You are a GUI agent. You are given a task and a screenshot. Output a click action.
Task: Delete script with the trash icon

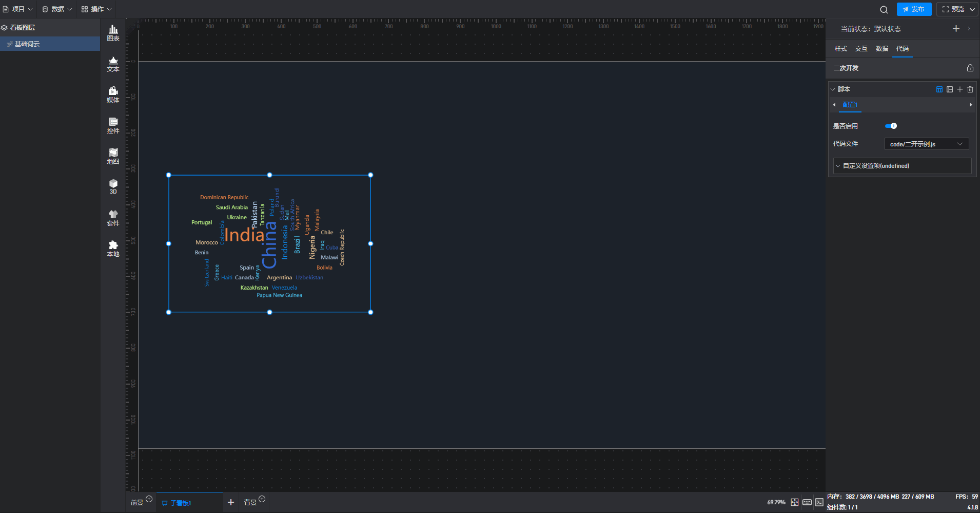[970, 89]
